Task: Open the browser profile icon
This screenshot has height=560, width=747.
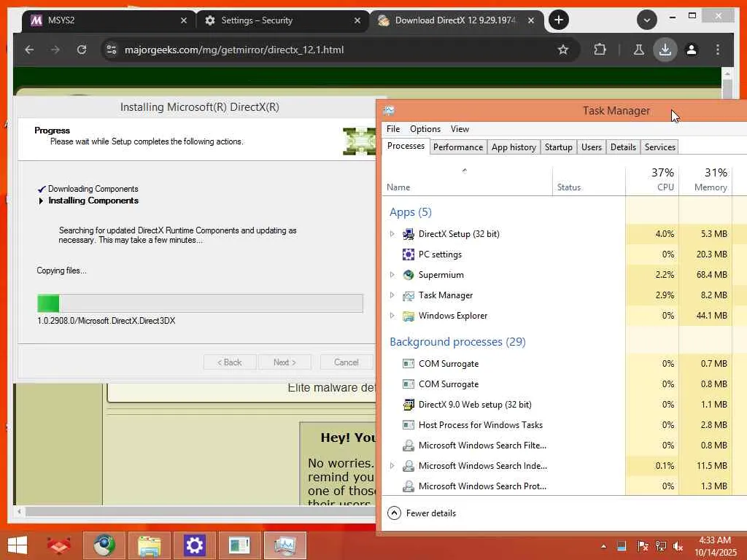Action: pyautogui.click(x=692, y=50)
